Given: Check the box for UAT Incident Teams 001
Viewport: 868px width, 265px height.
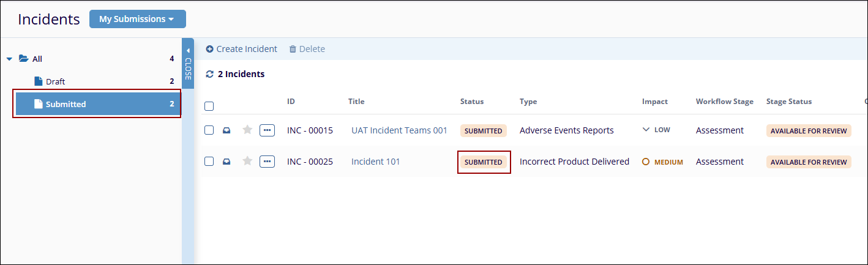Looking at the screenshot, I should [209, 130].
